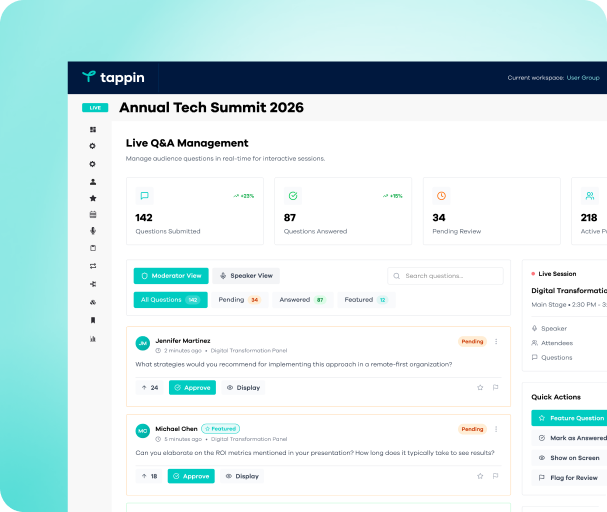Select the Answered questions tab
The height and width of the screenshot is (512, 607).
(x=302, y=300)
